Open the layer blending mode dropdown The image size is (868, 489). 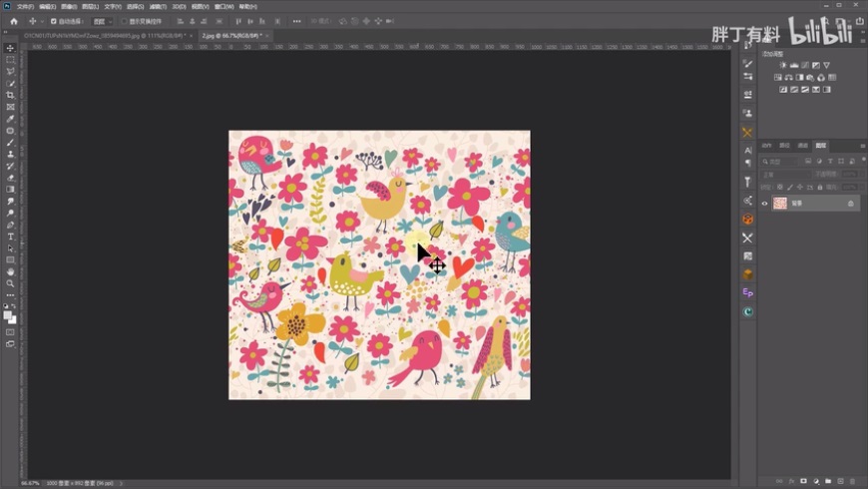(x=785, y=174)
